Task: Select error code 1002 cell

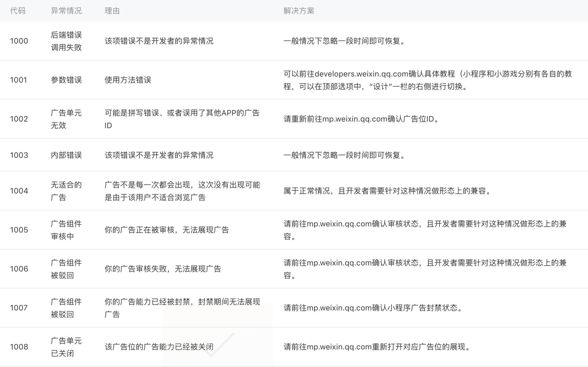Action: pos(19,119)
